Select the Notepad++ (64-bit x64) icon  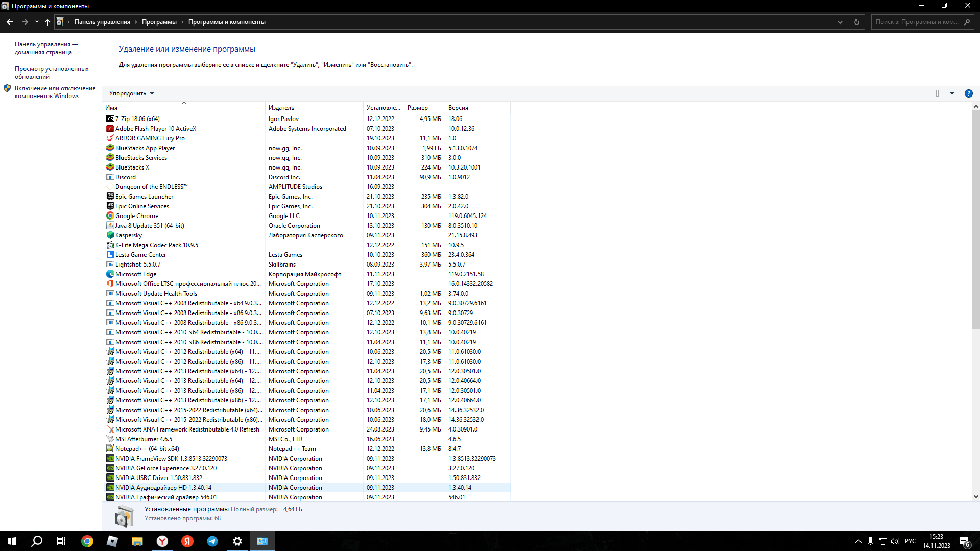tap(110, 449)
